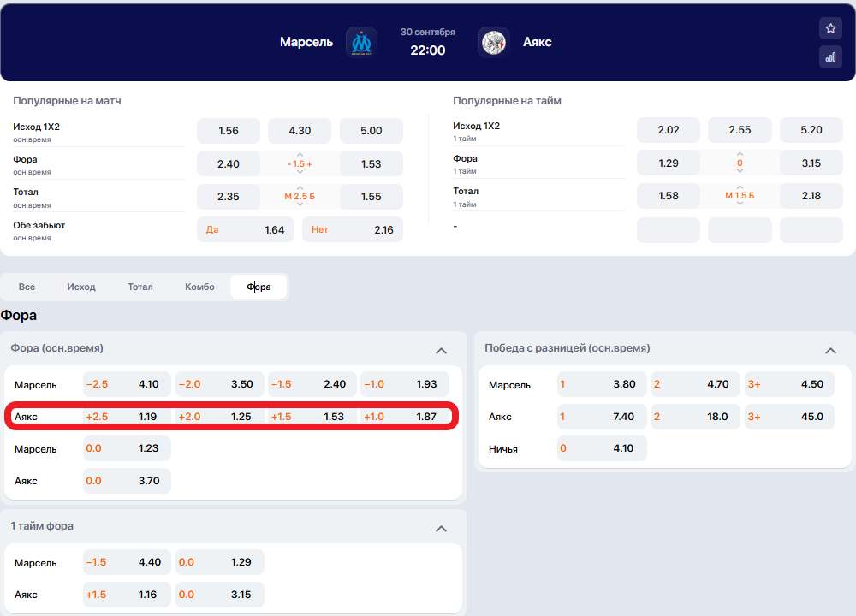Collapse the Фора (осн.время) section
This screenshot has width=856, height=616.
click(441, 350)
